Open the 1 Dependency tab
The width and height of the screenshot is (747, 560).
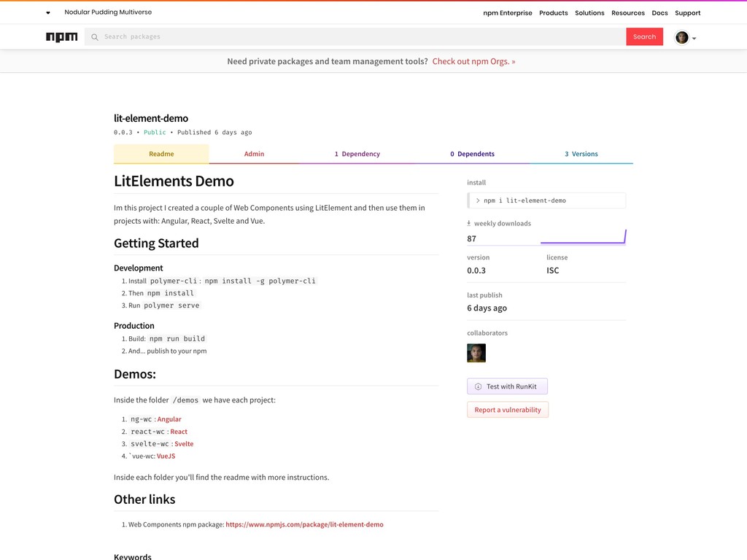pyautogui.click(x=357, y=154)
